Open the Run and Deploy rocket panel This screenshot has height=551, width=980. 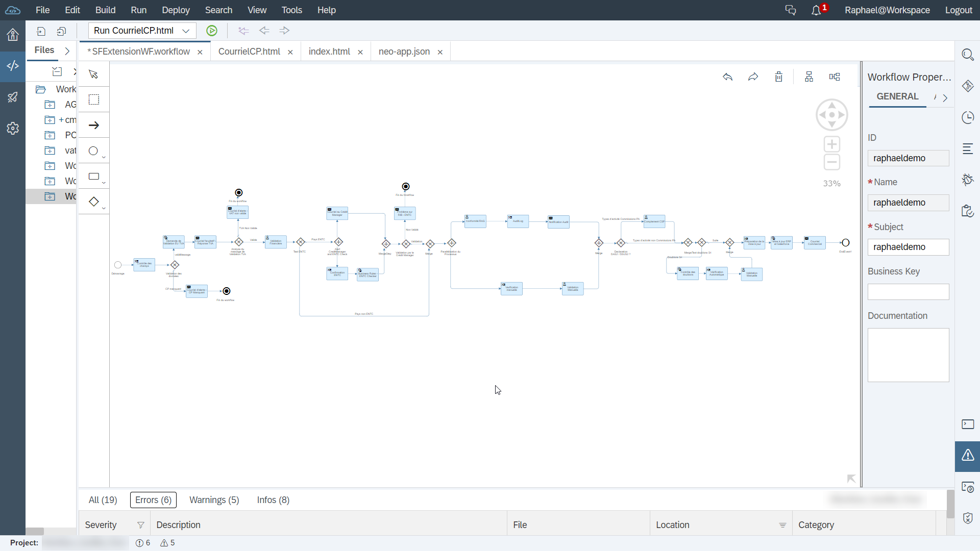[x=12, y=97]
